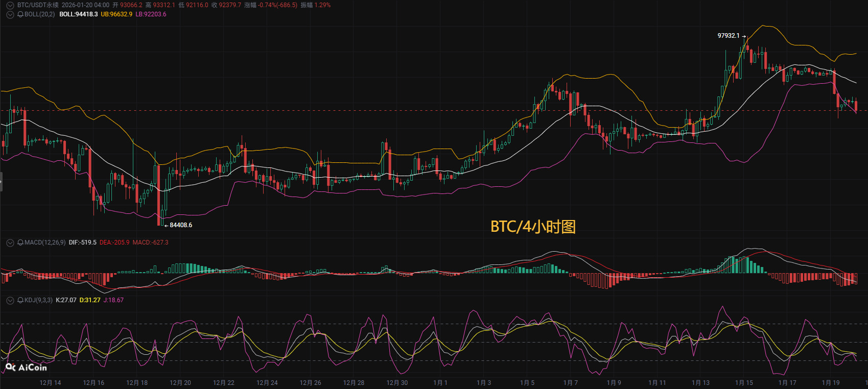868x389 pixels.
Task: Collapse the MACD panel using its chevron
Action: click(10, 242)
